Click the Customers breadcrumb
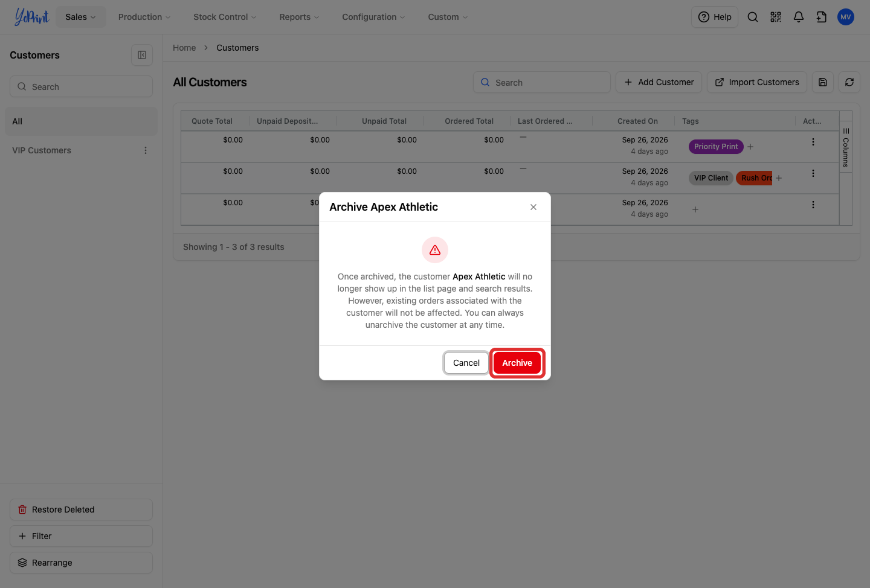The width and height of the screenshot is (870, 588). (x=237, y=48)
